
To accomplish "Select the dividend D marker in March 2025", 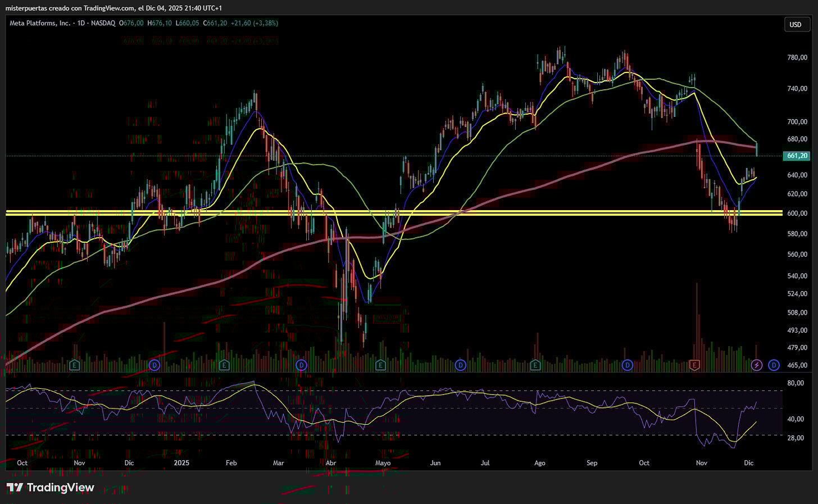I will 302,365.
